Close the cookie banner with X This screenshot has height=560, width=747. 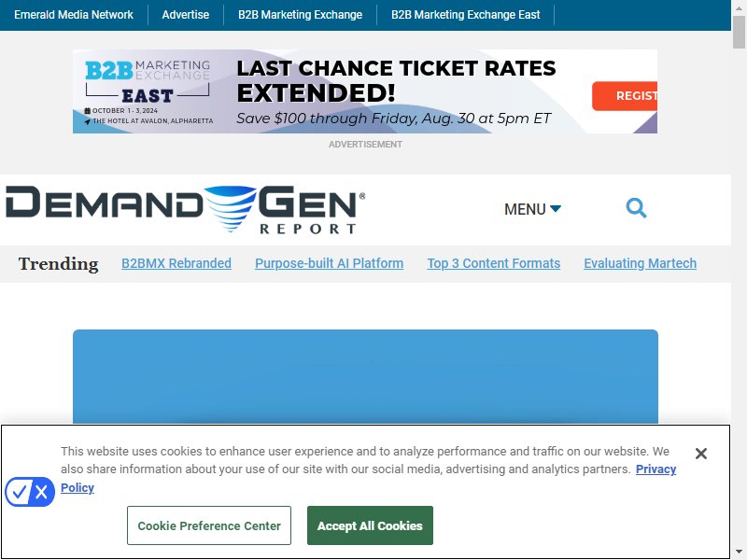[x=701, y=454]
